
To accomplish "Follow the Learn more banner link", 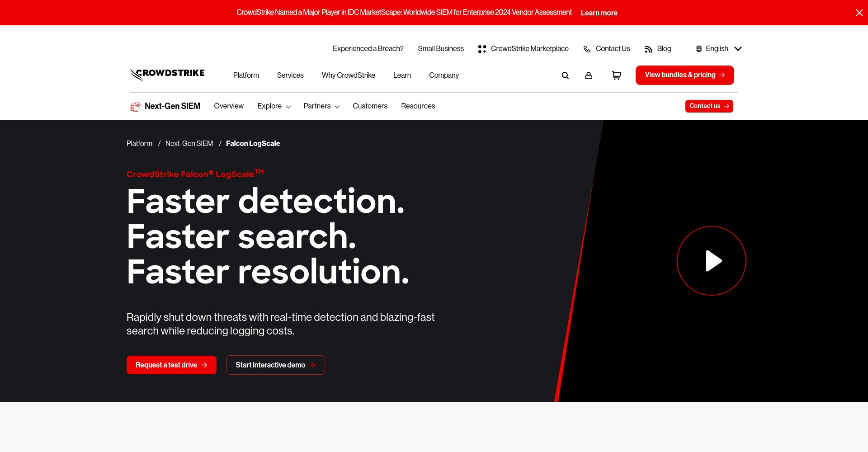I will pos(599,13).
